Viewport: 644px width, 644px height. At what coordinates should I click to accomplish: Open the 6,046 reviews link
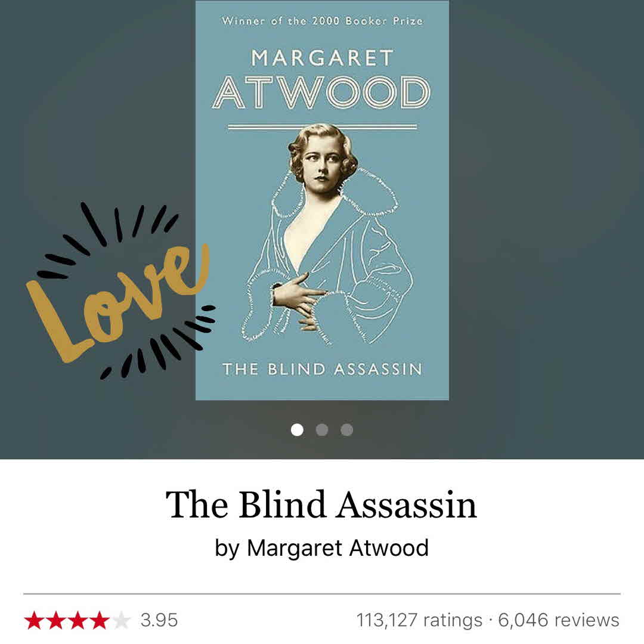(x=559, y=620)
